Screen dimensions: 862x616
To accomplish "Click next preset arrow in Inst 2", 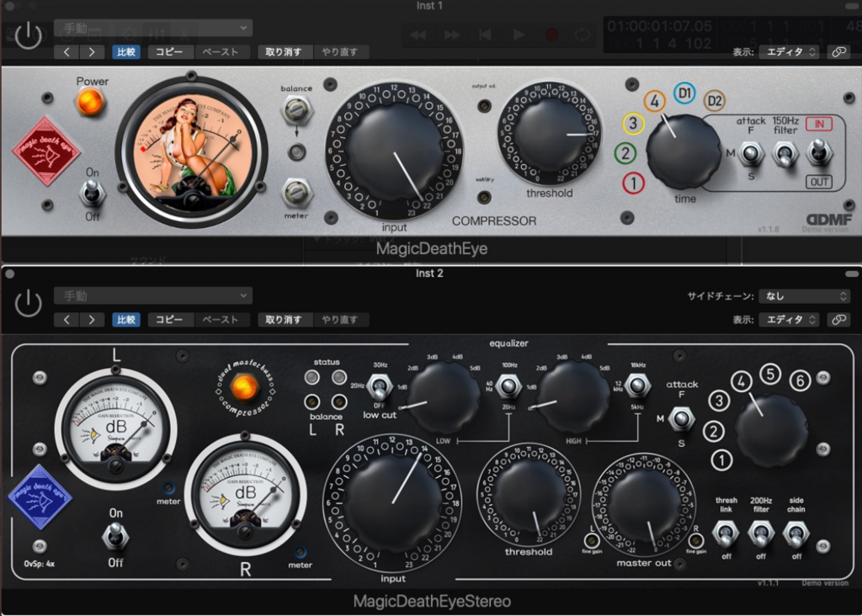I will [92, 319].
